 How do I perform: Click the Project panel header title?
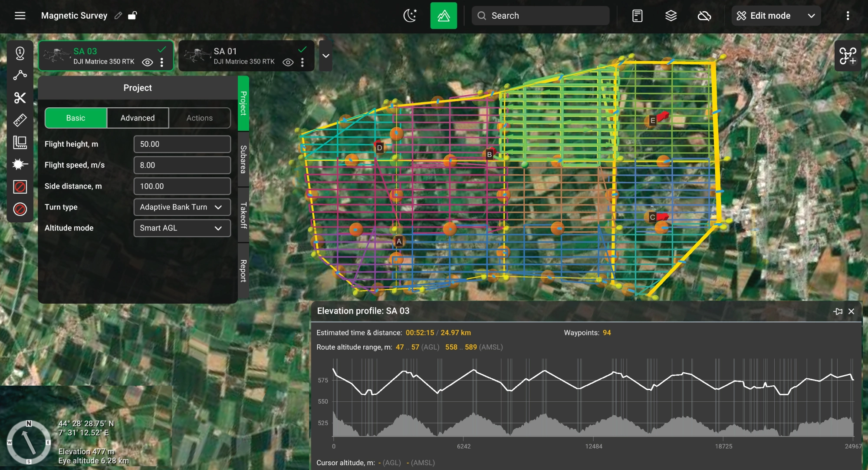pyautogui.click(x=138, y=88)
